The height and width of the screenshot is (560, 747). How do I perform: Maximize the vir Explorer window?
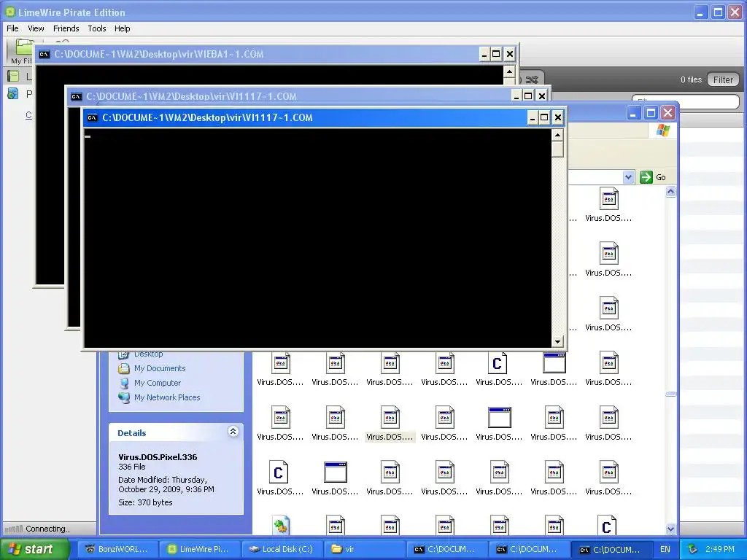651,113
